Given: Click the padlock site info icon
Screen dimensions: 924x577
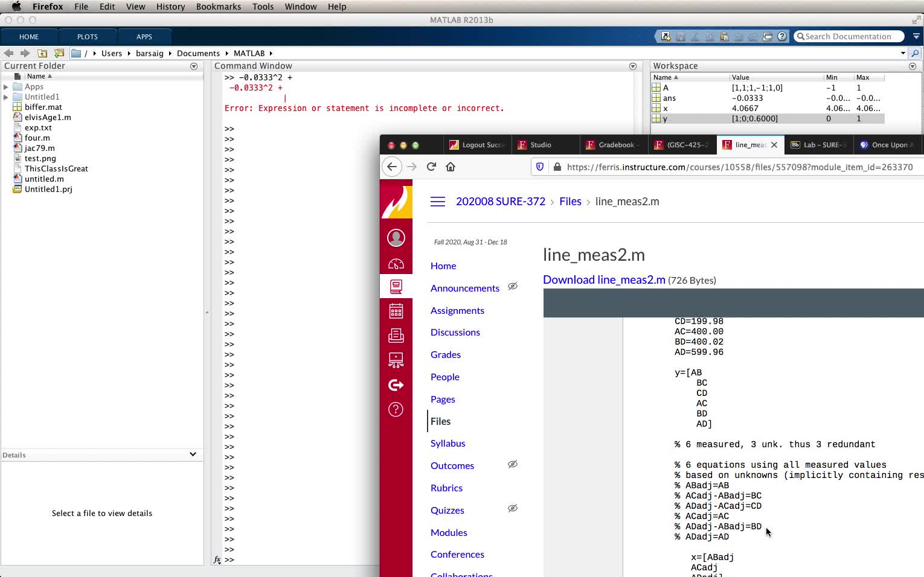Looking at the screenshot, I should [x=557, y=167].
